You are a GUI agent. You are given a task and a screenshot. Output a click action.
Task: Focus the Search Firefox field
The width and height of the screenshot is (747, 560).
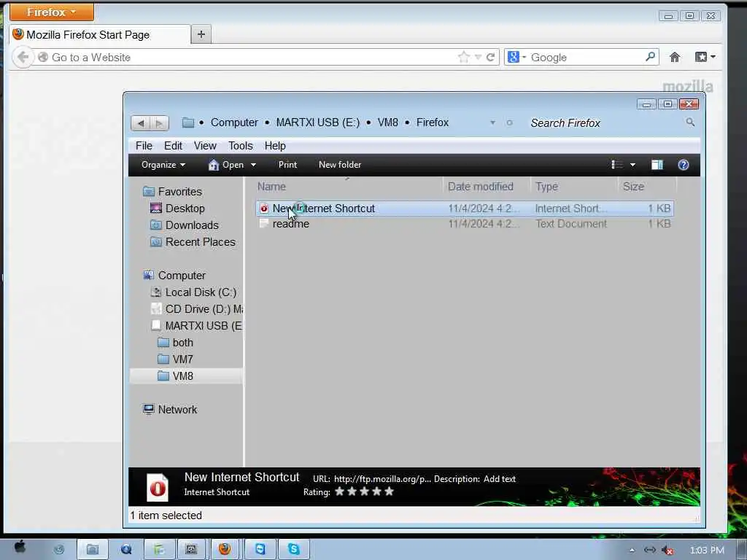[x=605, y=122]
